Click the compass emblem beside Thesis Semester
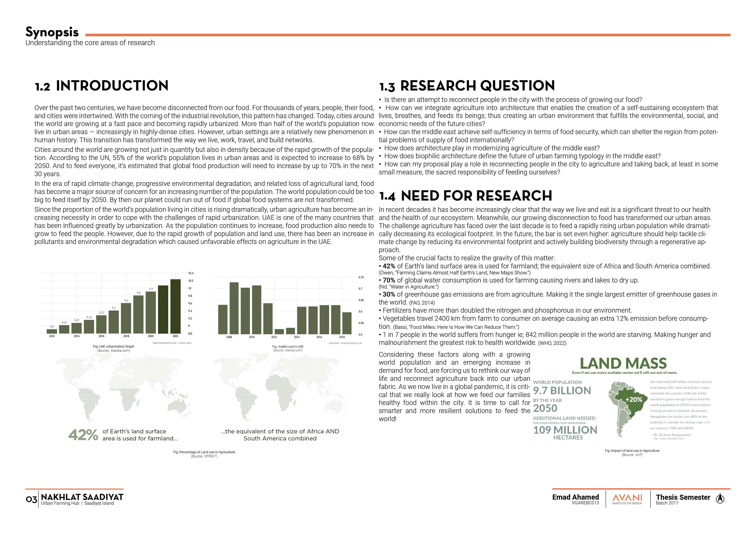The height and width of the screenshot is (534, 756). pyautogui.click(x=720, y=498)
